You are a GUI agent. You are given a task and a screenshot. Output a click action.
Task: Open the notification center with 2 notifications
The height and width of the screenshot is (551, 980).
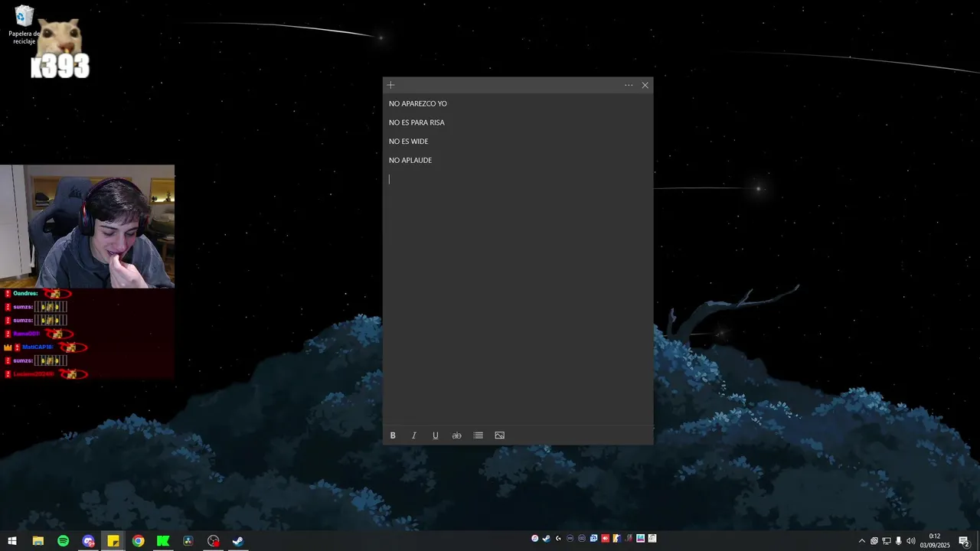click(x=964, y=541)
